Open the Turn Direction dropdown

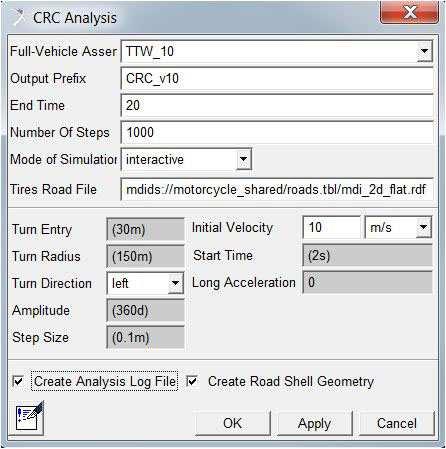click(x=175, y=283)
